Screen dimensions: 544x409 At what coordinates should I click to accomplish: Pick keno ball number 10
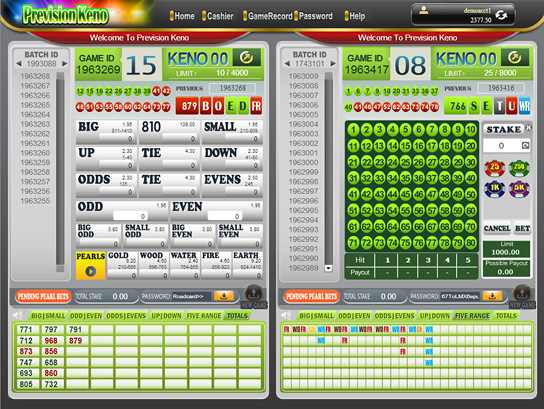point(470,130)
